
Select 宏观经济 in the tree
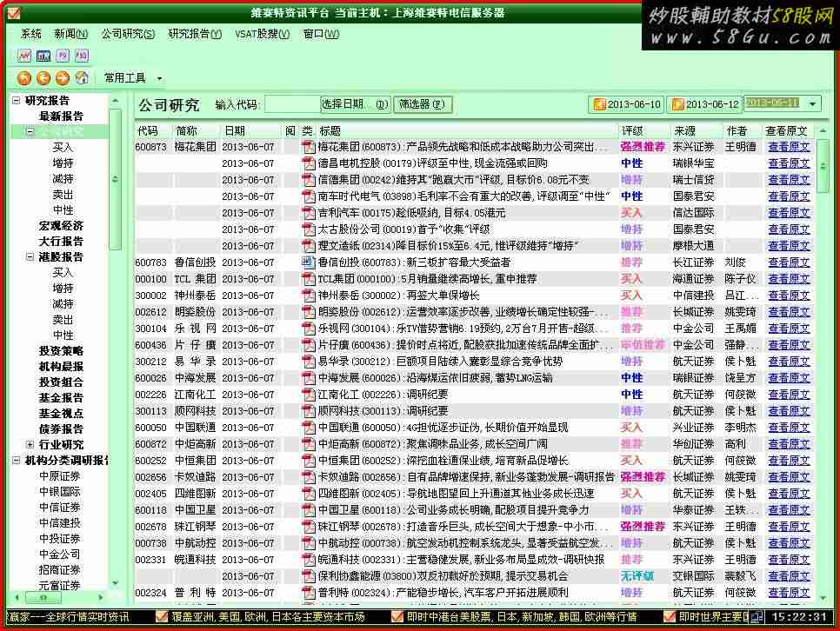[x=61, y=225]
